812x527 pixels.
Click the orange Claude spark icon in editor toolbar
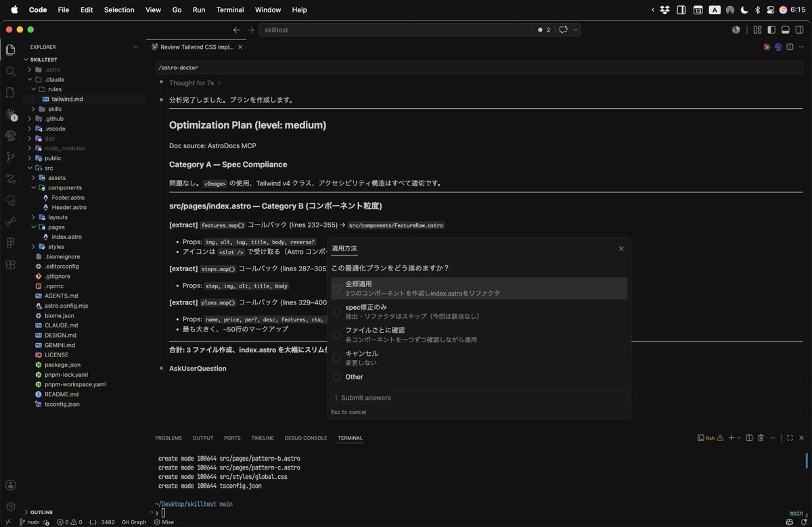pyautogui.click(x=767, y=47)
